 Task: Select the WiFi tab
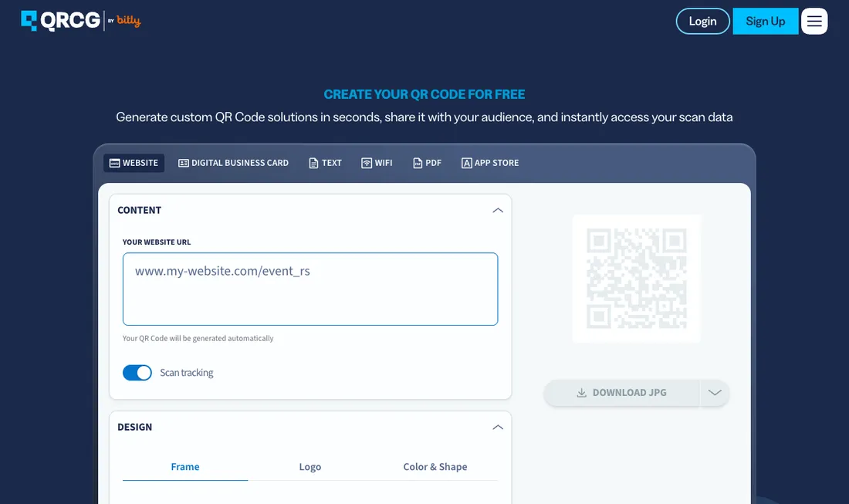377,163
